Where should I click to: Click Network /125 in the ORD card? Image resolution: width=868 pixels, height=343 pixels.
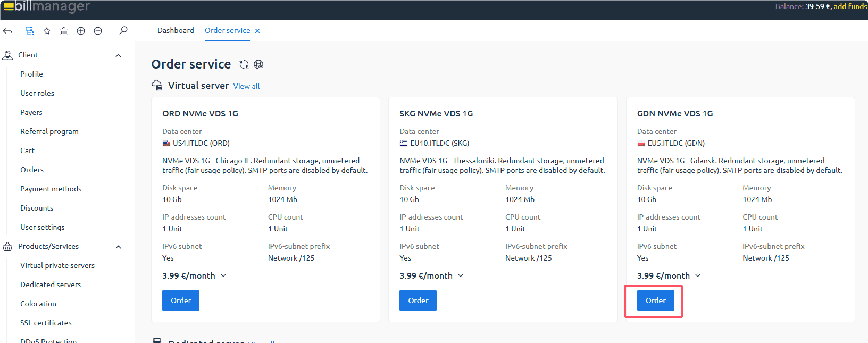(291, 258)
